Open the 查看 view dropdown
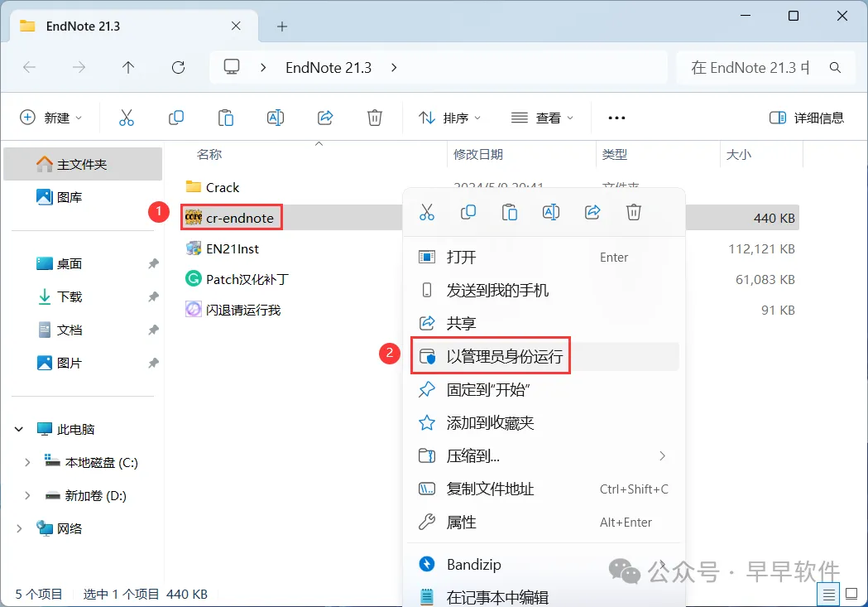Viewport: 868px width, 607px height. tap(542, 118)
